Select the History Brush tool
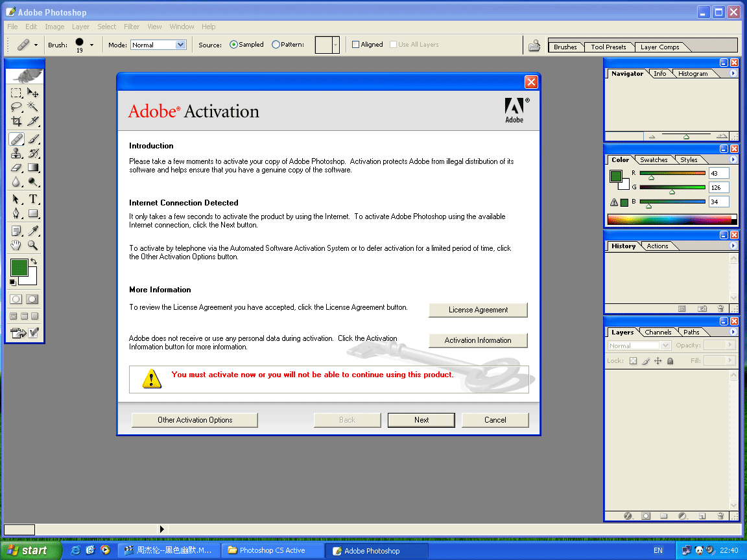The height and width of the screenshot is (560, 747). 33,154
